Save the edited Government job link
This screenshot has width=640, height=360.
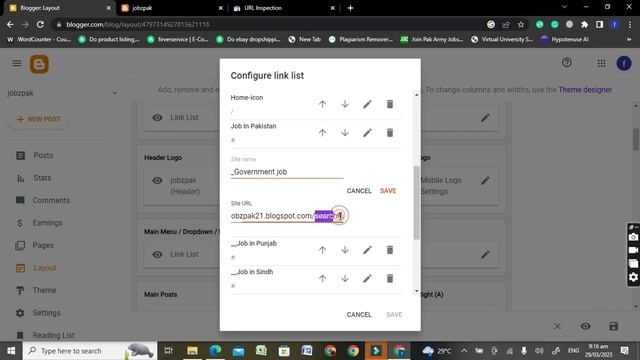(x=388, y=191)
